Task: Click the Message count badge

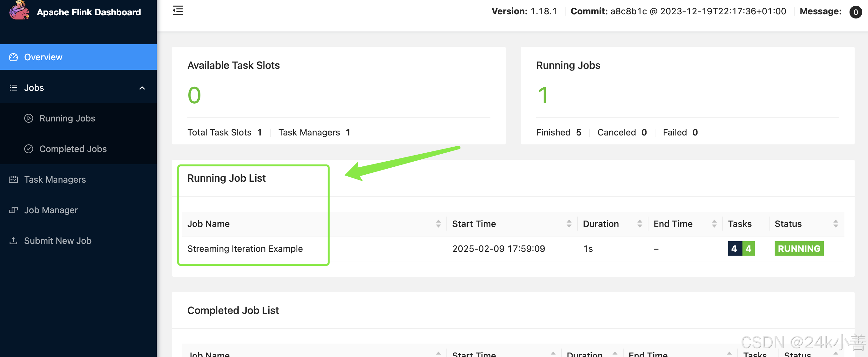Action: tap(855, 12)
